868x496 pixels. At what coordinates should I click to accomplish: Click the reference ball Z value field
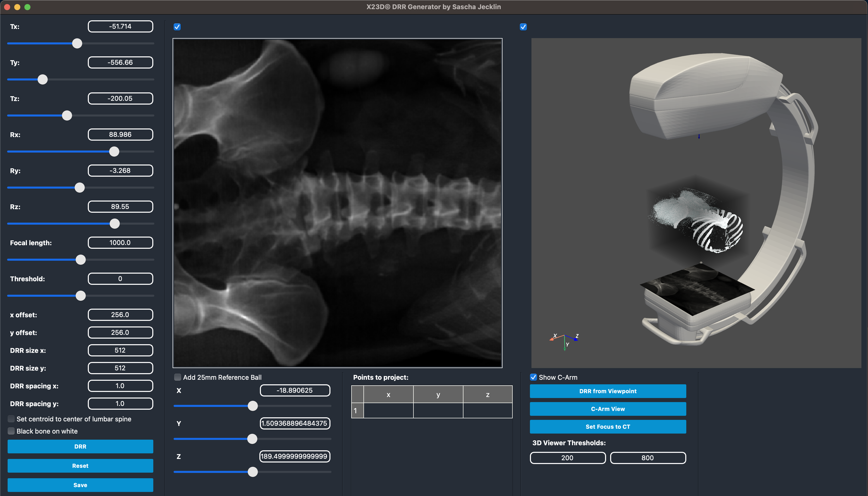295,456
